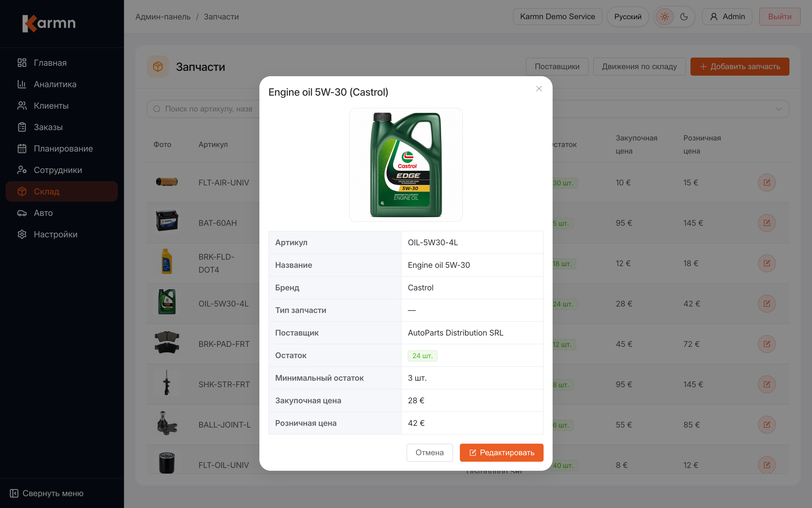Close the Engine oil details dialog

tap(539, 89)
